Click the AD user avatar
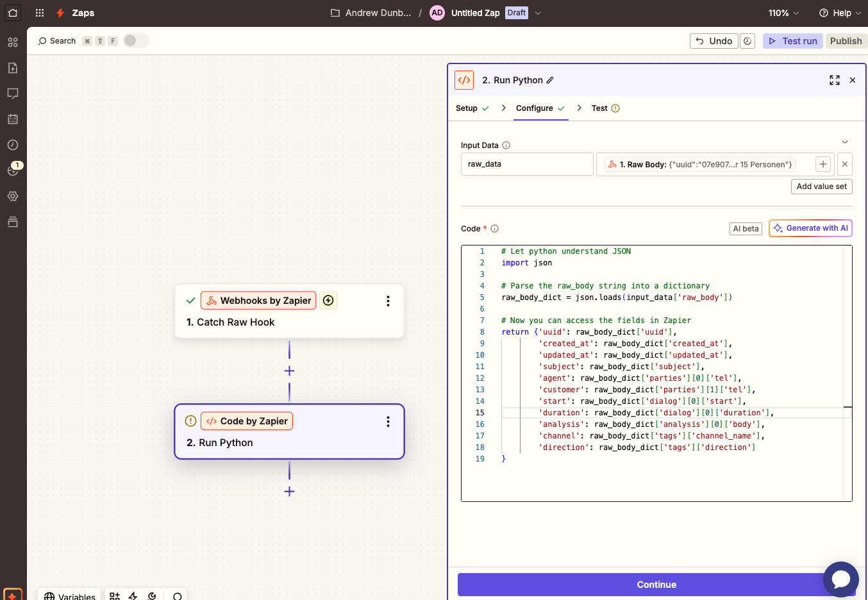 tap(437, 13)
